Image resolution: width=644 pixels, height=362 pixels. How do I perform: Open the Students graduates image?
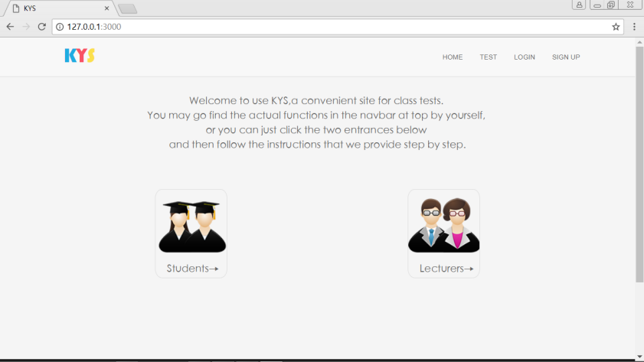192,227
